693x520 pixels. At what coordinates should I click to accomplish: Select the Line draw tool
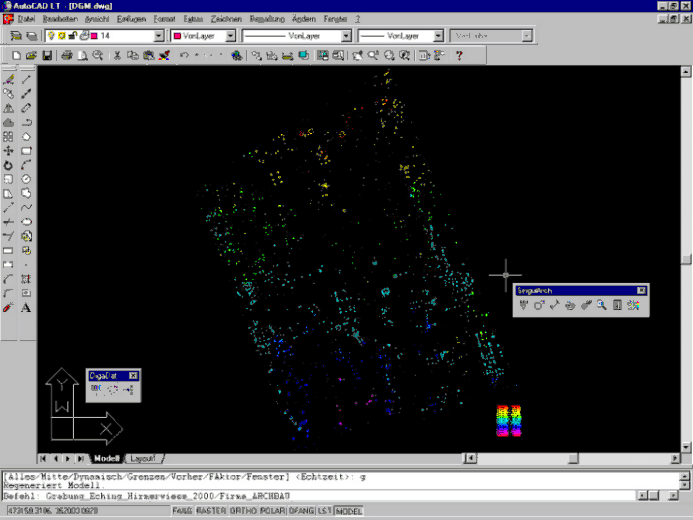[x=27, y=79]
